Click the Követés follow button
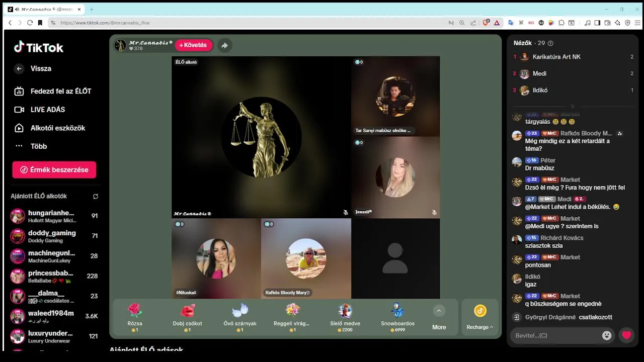 194,45
